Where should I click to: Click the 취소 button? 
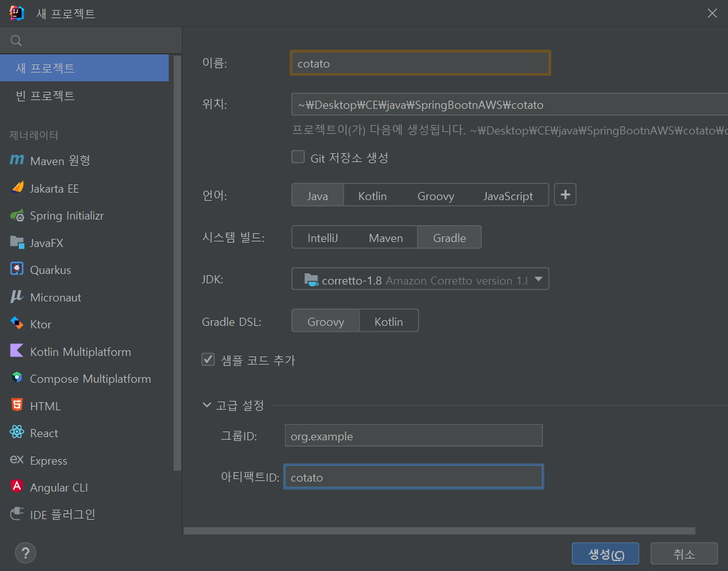pos(684,554)
